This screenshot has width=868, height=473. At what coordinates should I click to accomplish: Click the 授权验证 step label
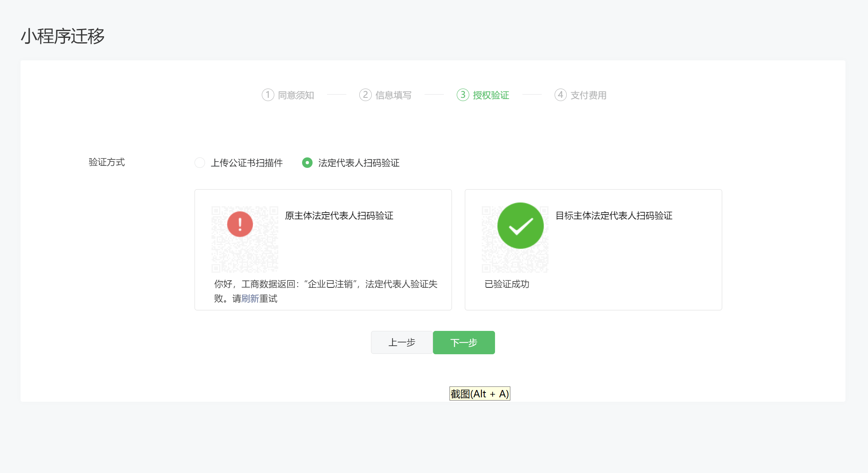tap(491, 95)
